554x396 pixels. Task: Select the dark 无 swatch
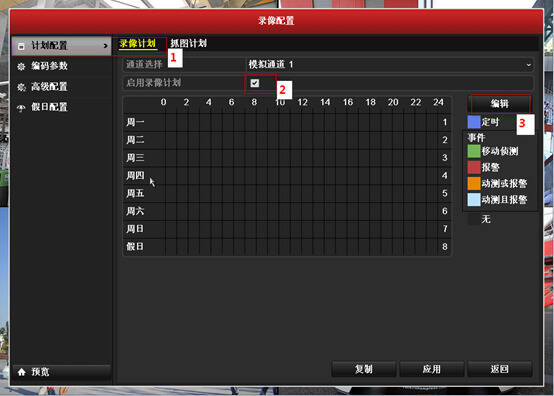(474, 219)
